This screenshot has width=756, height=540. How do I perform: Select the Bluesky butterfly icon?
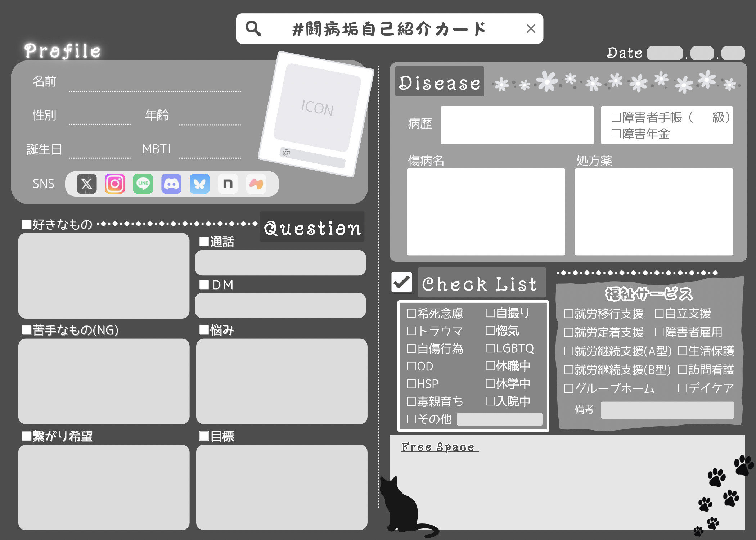coord(200,184)
